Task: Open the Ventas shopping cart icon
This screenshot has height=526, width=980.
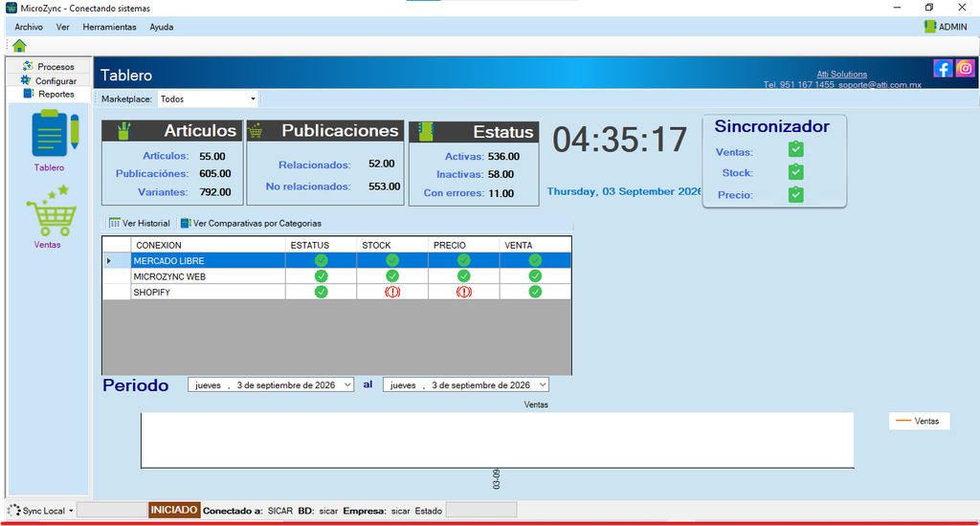Action: point(52,210)
